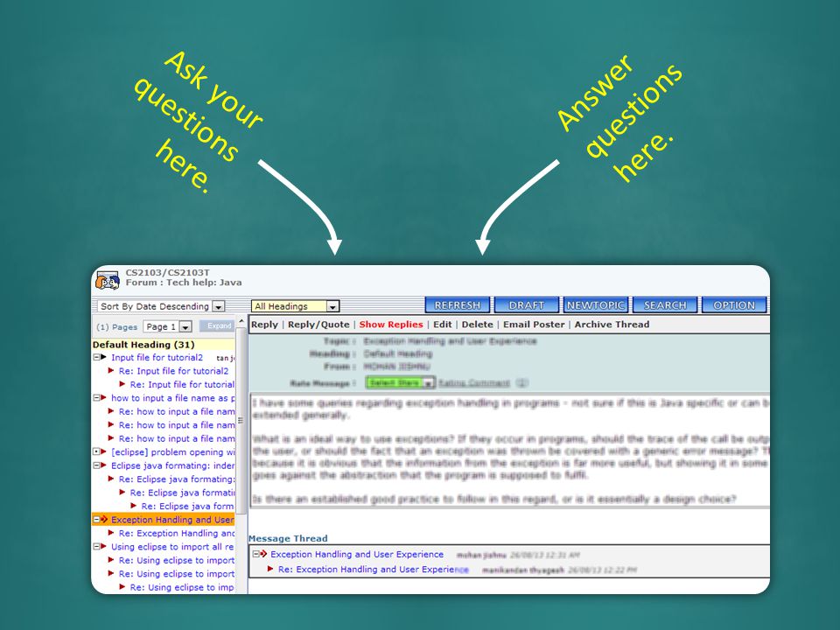Open the 'Input file for tutorial2' topic
This screenshot has width=840, height=630.
coord(157,357)
